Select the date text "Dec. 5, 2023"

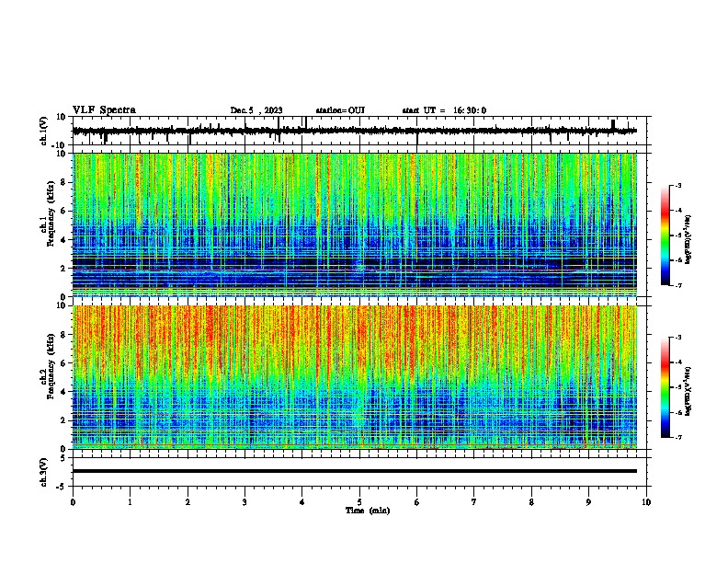[x=256, y=110]
